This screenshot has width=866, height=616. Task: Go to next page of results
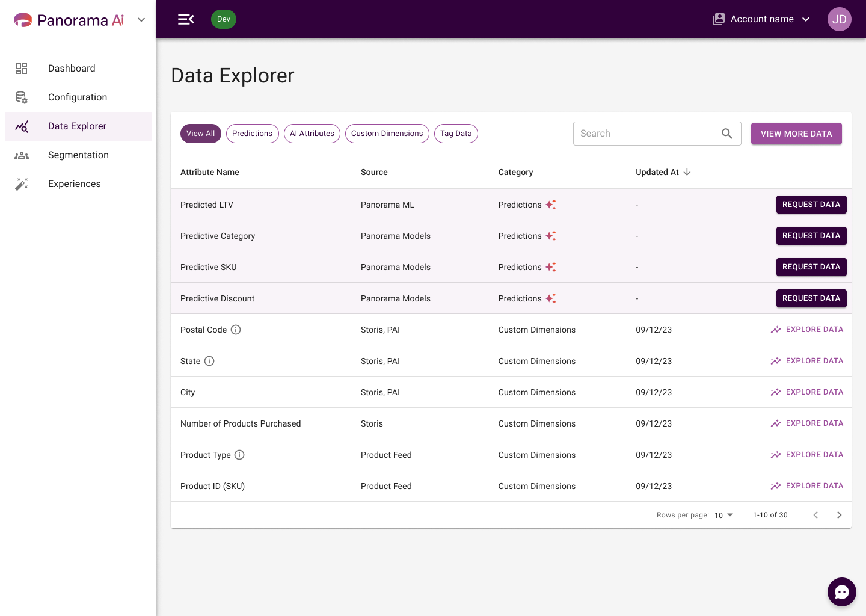click(x=839, y=515)
